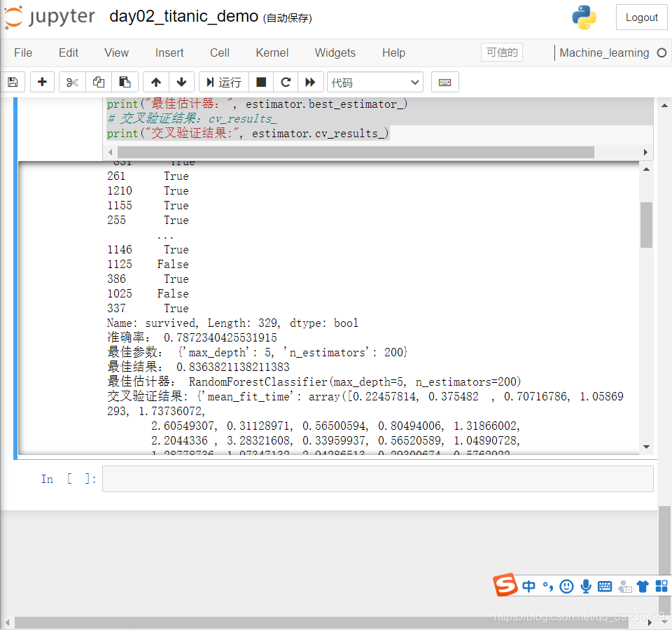Interrupt the kernel with the stop icon

pos(261,82)
